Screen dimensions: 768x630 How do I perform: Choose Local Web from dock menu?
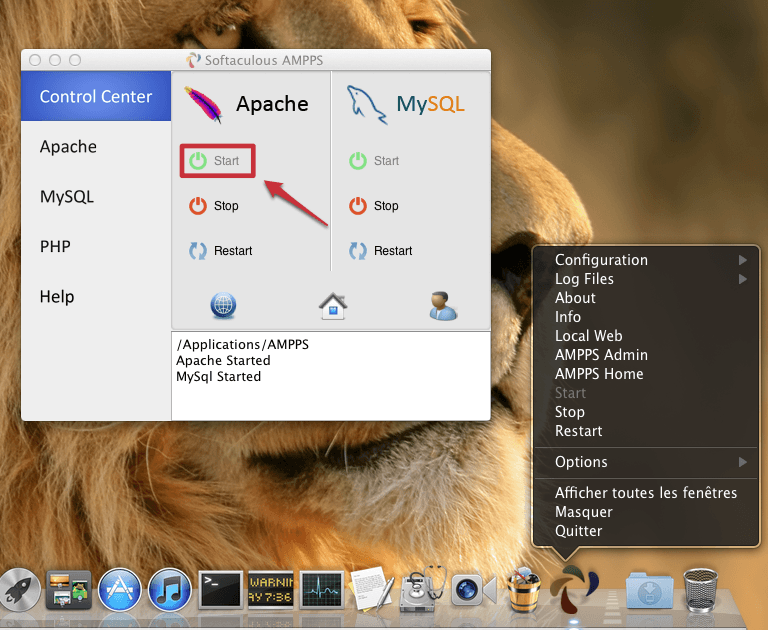[646, 336]
